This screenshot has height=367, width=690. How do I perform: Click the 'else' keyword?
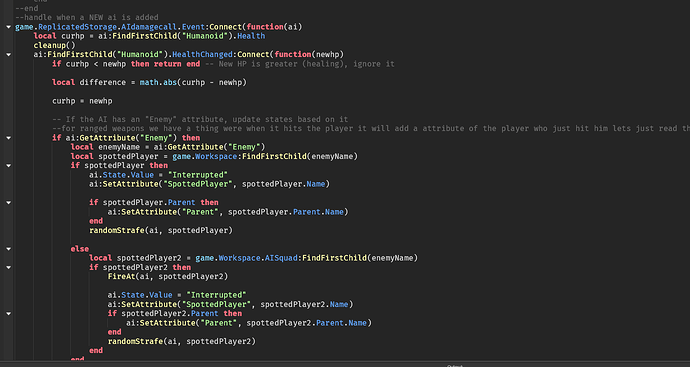pyautogui.click(x=80, y=249)
